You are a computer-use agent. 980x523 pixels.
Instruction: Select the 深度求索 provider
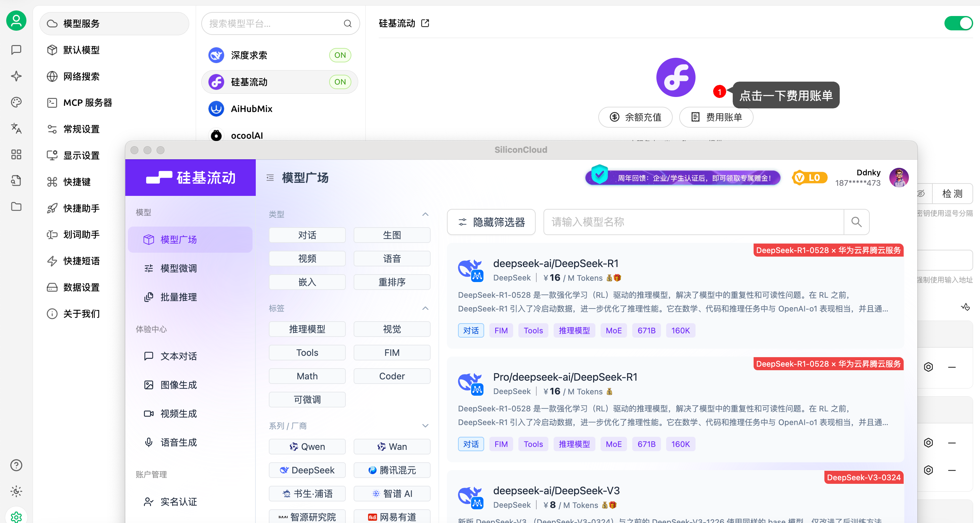coord(280,55)
